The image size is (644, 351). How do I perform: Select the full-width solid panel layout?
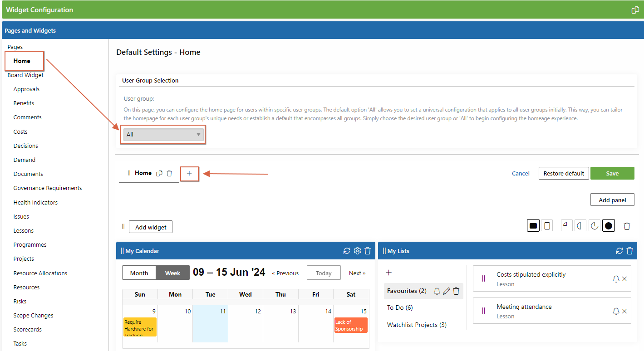coord(533,225)
